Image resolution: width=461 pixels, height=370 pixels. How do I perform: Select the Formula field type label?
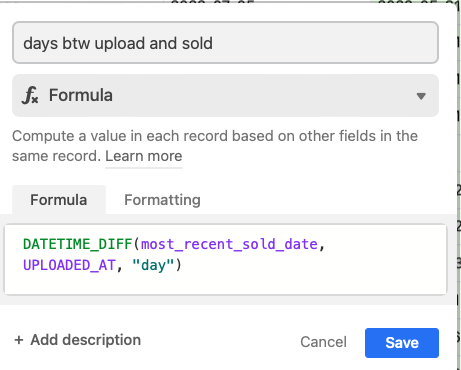[x=81, y=95]
